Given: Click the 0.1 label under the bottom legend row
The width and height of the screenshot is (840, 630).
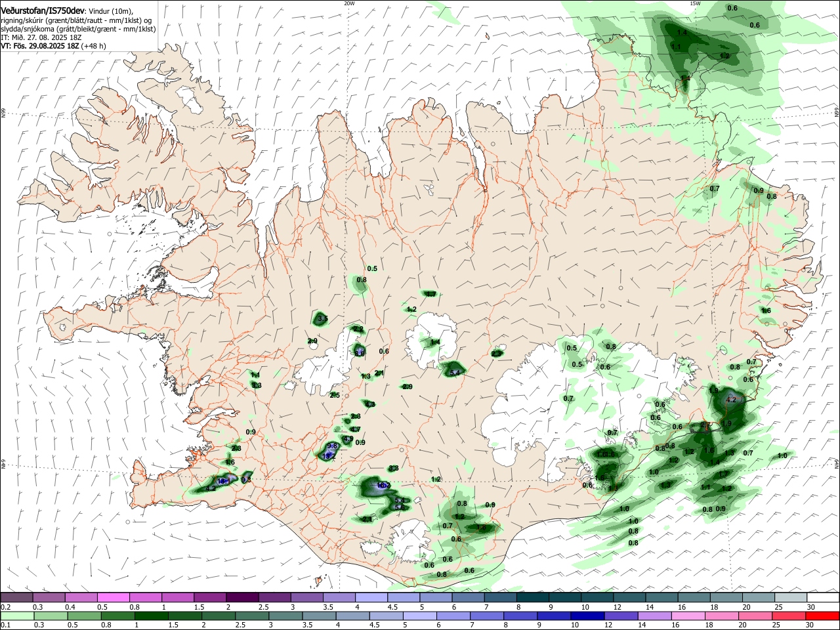Looking at the screenshot, I should point(6,625).
